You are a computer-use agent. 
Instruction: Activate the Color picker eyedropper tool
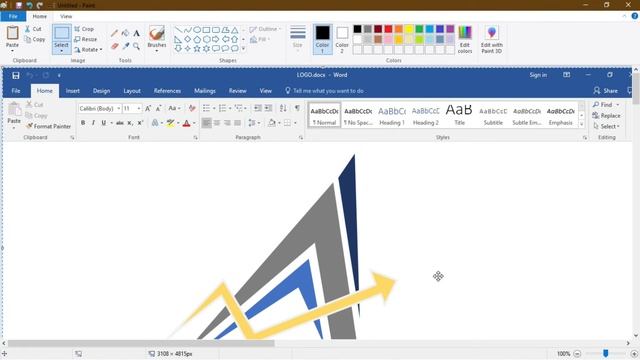coord(126,46)
